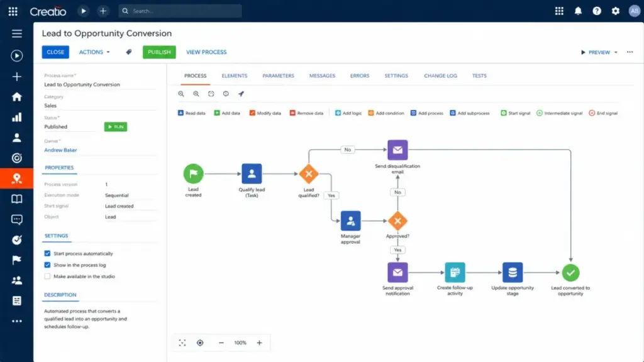Click fit-to-screen icon in zoom bar
Viewport: 644px width, 362px height.
182,343
